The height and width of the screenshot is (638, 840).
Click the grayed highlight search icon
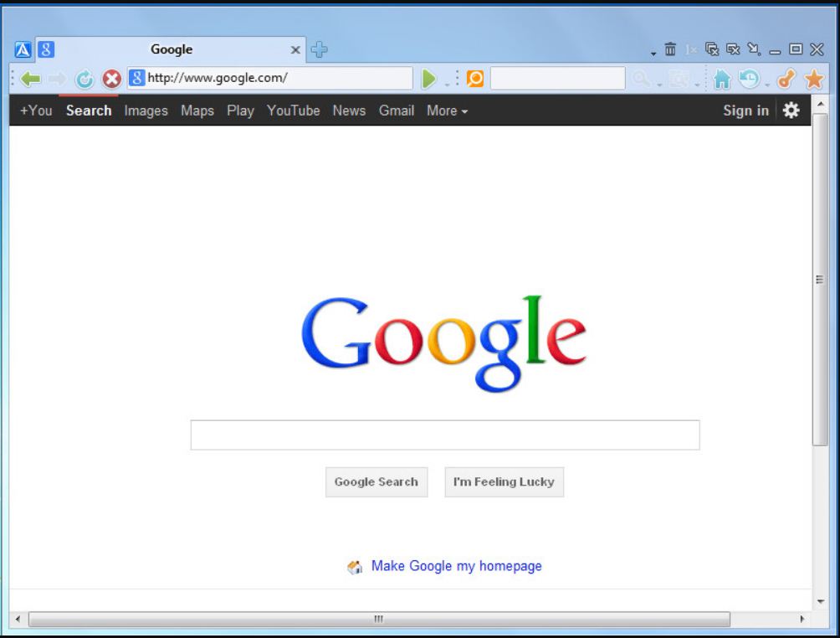pos(679,80)
